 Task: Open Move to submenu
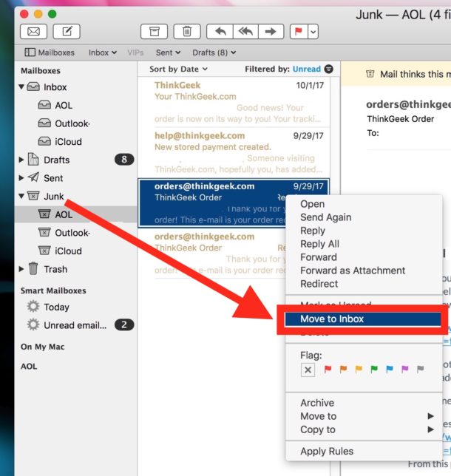tap(364, 416)
